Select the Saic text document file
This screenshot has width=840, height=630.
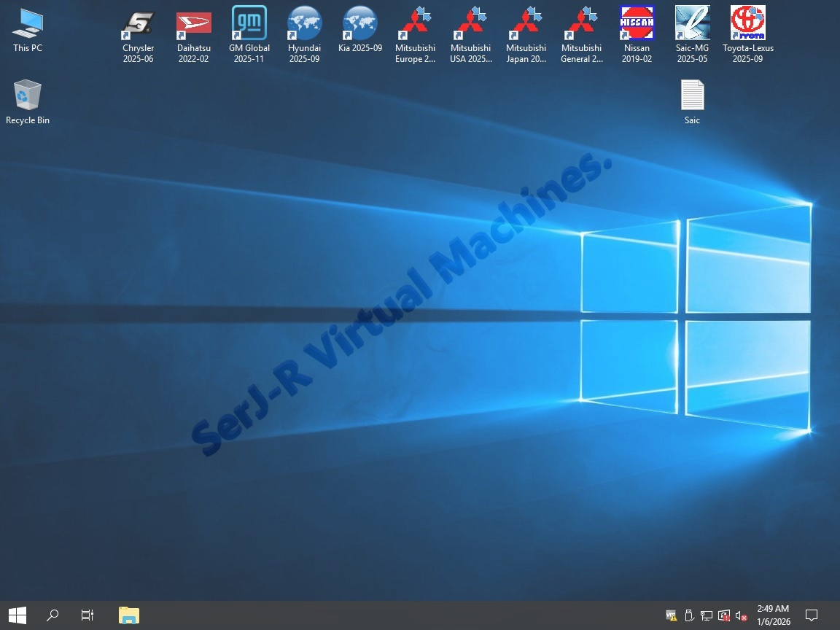(692, 96)
